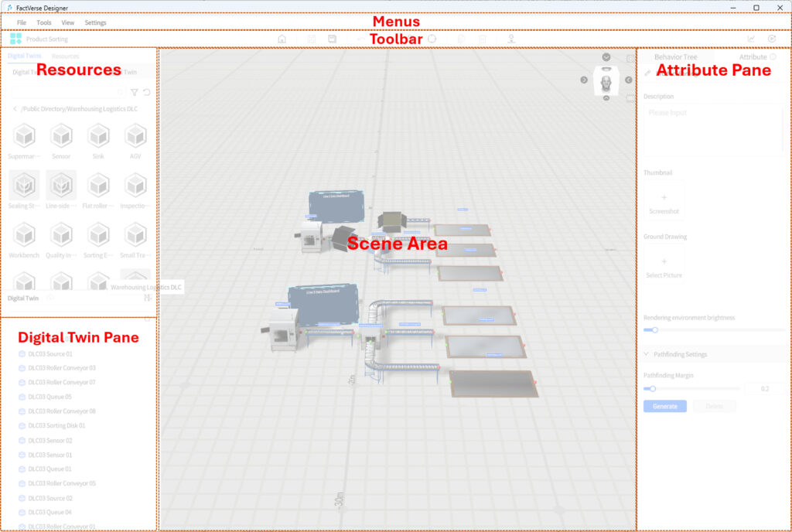
Task: Select the Sorting E… resource cube
Action: click(x=98, y=235)
